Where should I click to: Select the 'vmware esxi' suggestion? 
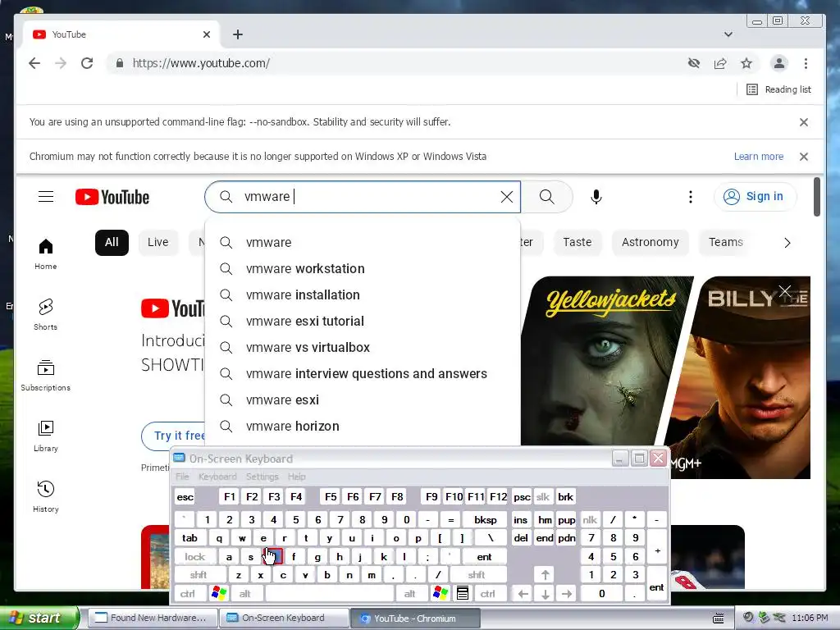pos(363,399)
